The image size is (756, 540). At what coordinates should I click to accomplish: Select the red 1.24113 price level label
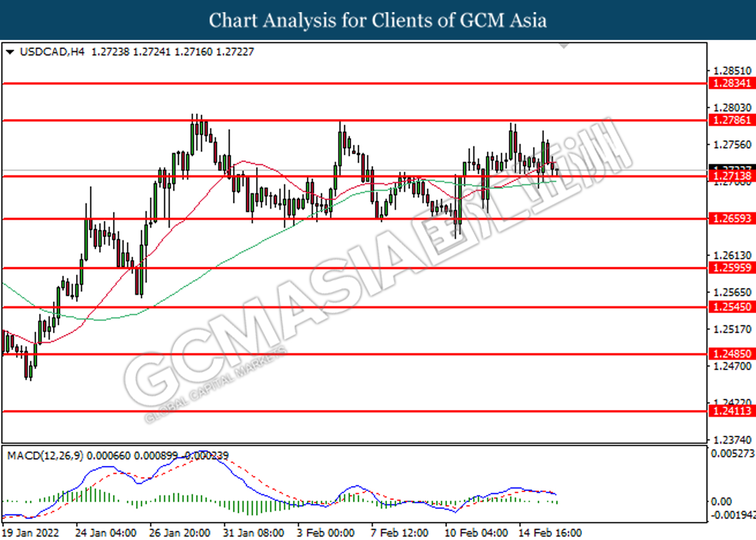732,411
